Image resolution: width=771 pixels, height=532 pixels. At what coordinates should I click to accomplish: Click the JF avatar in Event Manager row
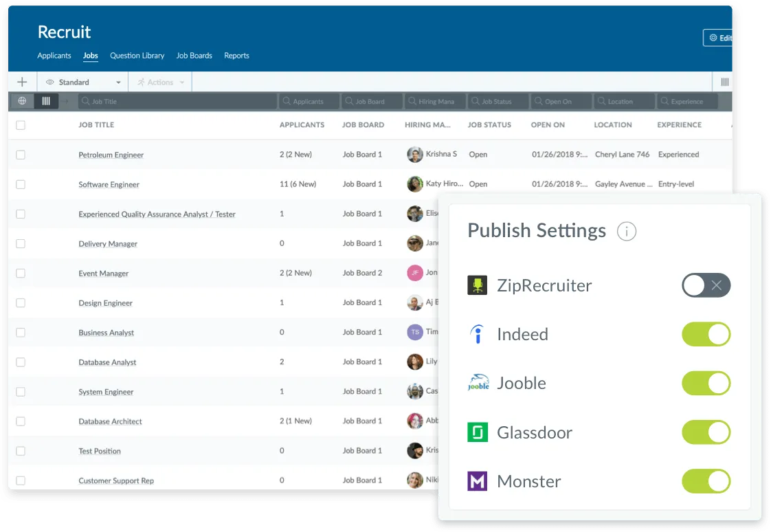tap(415, 273)
